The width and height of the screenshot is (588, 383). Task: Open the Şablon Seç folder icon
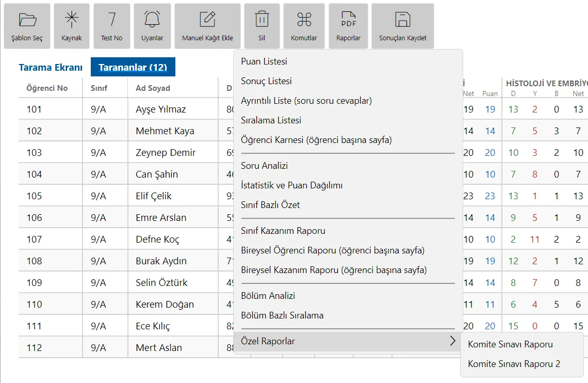[27, 20]
